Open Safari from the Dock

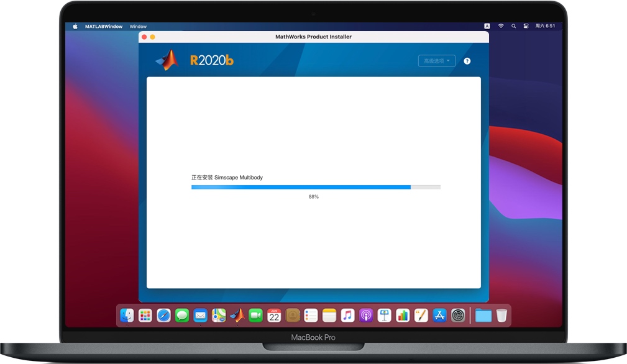[163, 316]
